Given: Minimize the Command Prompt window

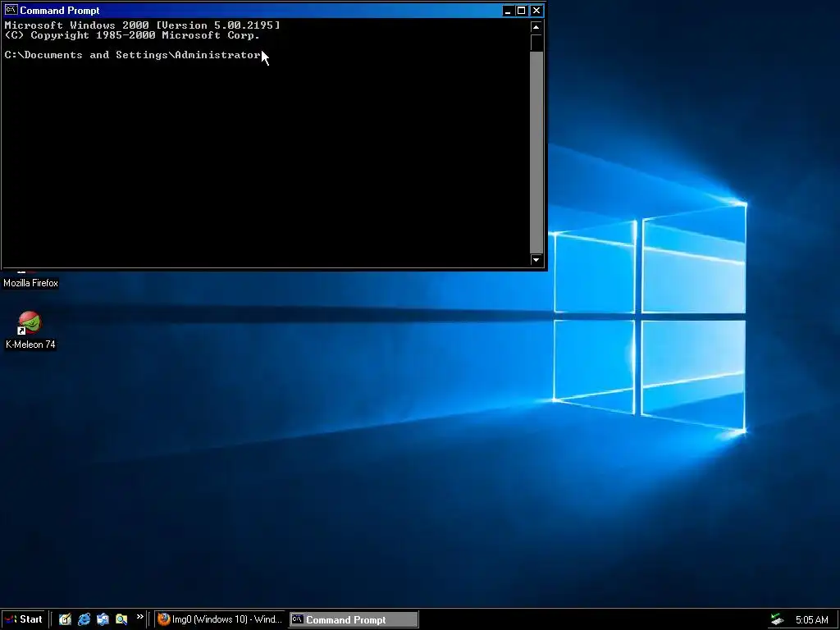Looking at the screenshot, I should coord(507,10).
